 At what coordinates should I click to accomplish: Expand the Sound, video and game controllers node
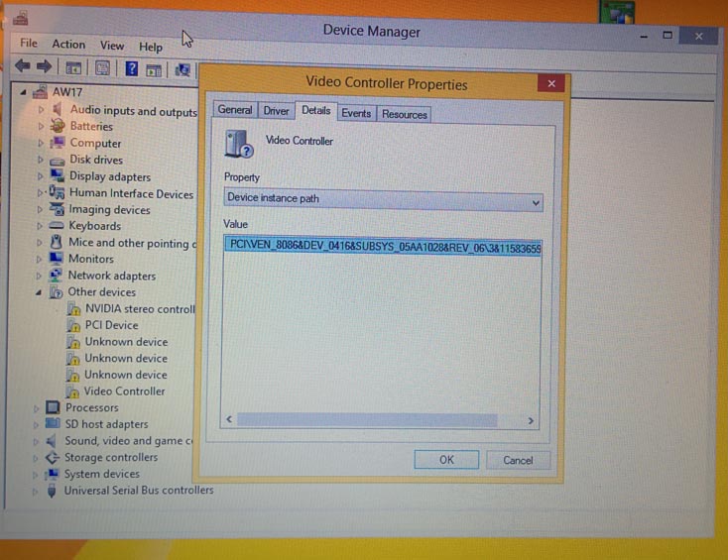(x=36, y=441)
